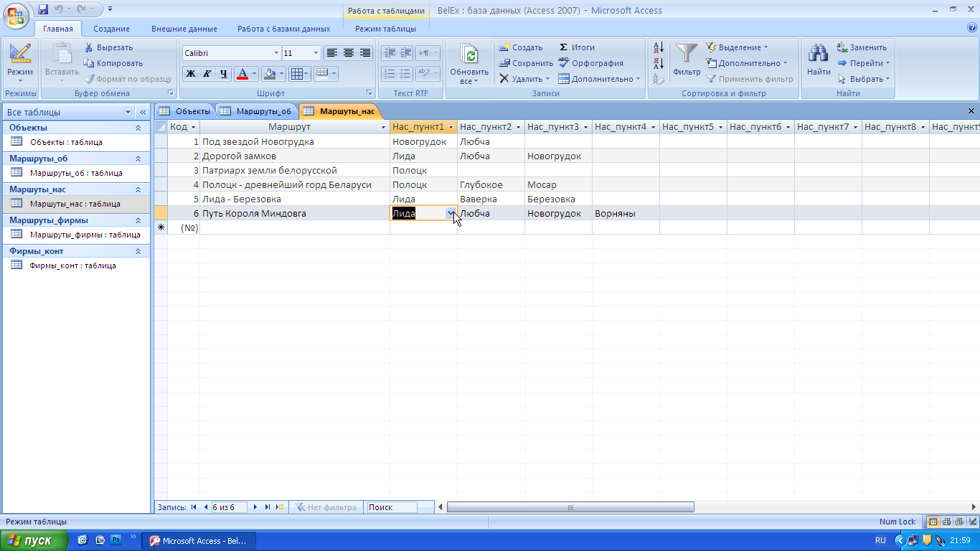Image resolution: width=980 pixels, height=551 pixels.
Task: Open Работа с базами данных tab
Action: pos(284,29)
